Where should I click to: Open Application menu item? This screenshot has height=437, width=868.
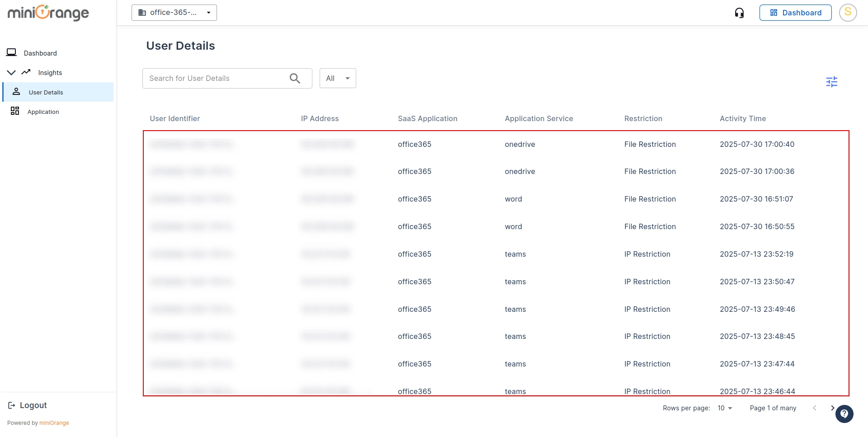(43, 112)
